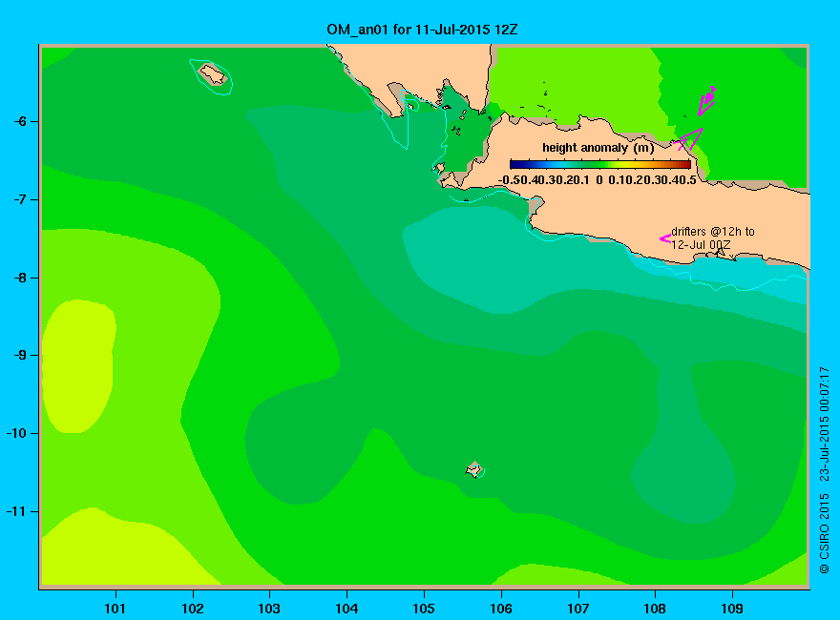
Task: Click the height anomaly color bar
Action: point(600,164)
